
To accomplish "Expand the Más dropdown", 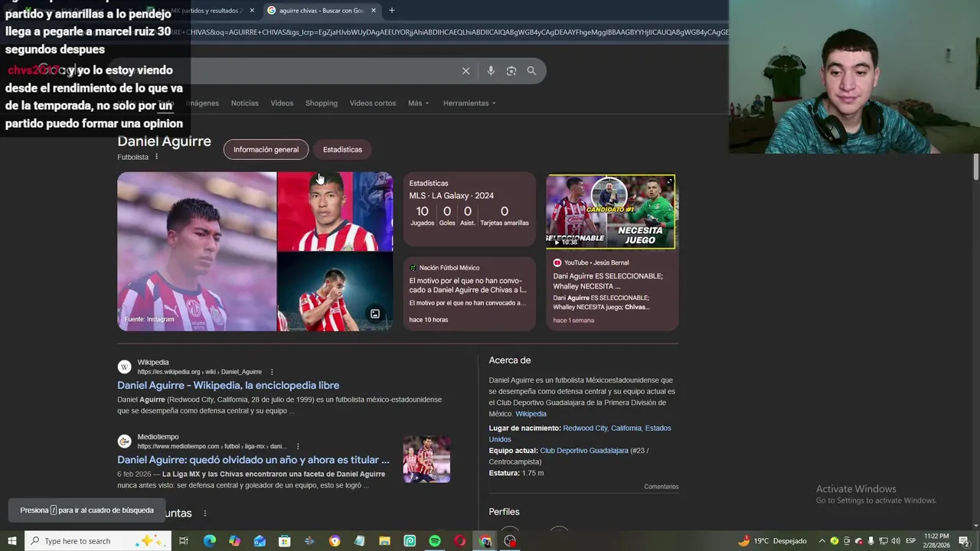I will [418, 103].
